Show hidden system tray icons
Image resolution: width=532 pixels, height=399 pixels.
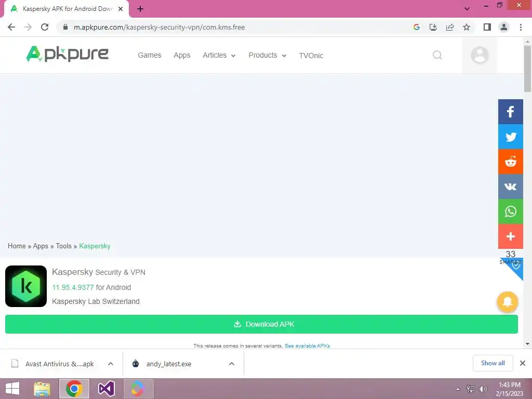458,389
